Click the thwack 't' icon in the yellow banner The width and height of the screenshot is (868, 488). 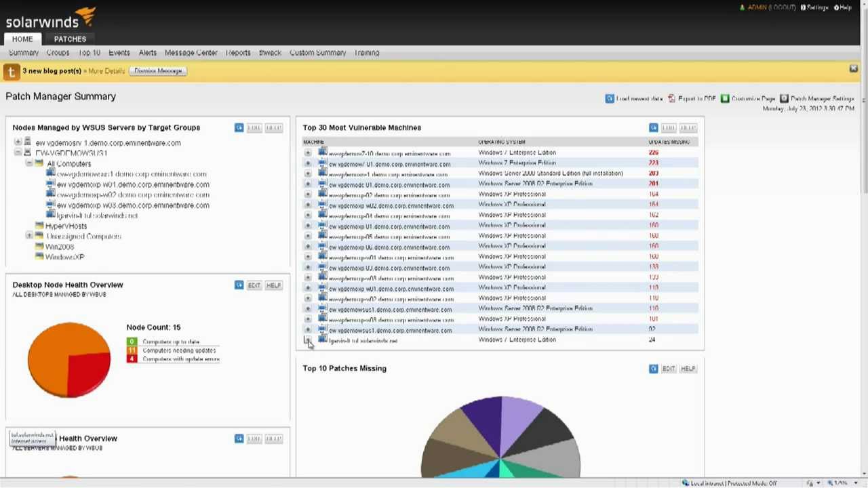click(12, 72)
